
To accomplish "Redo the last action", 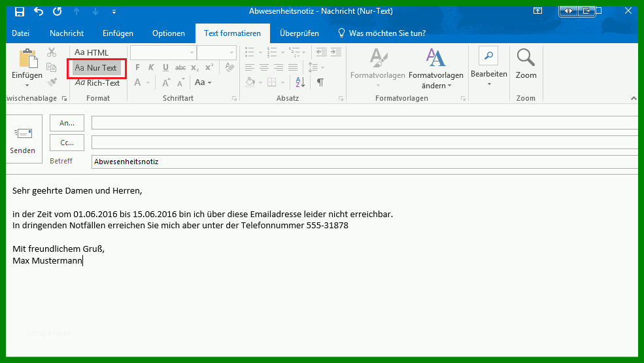I will click(57, 12).
